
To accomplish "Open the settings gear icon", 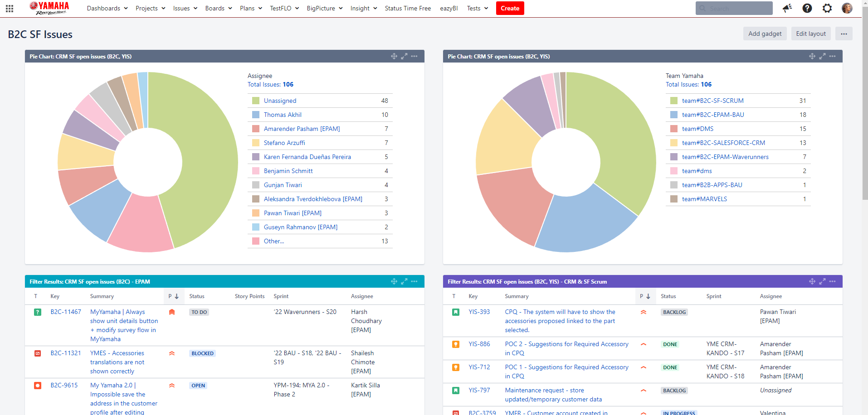I will pos(827,8).
